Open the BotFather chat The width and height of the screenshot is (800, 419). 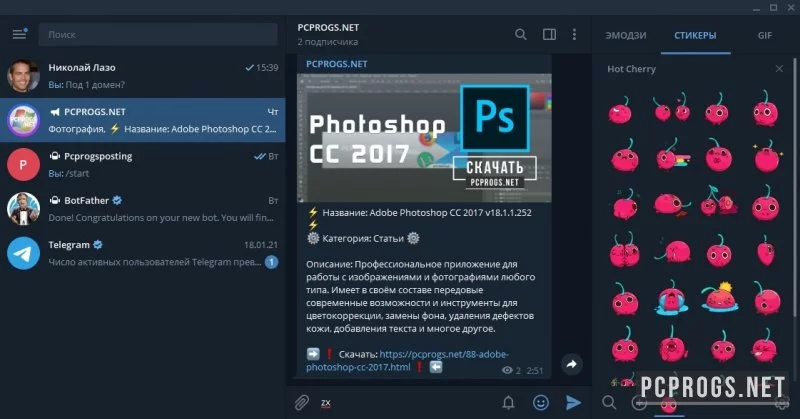(143, 209)
